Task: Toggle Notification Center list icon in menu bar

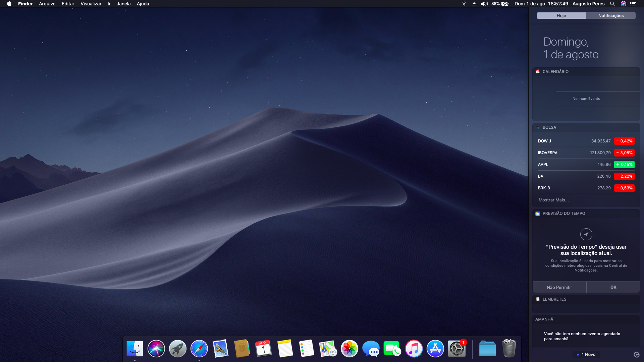Action: [x=633, y=4]
